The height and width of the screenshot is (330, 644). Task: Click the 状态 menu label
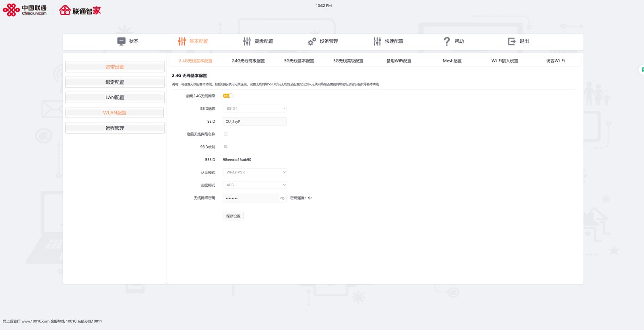(x=134, y=41)
